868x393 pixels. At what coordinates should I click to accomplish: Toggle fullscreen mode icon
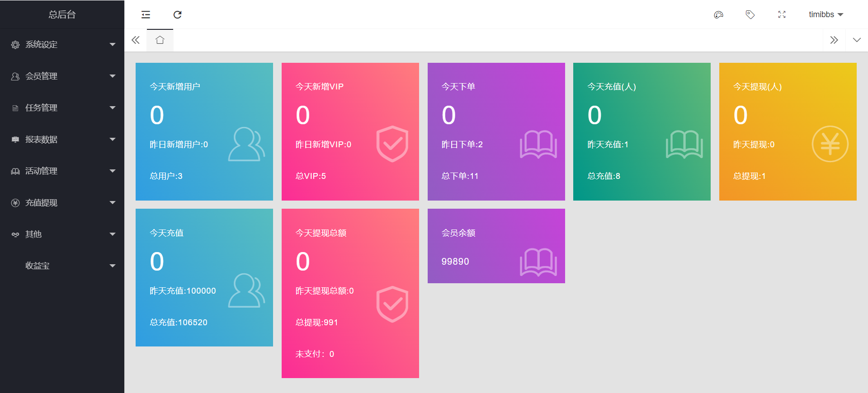click(782, 15)
